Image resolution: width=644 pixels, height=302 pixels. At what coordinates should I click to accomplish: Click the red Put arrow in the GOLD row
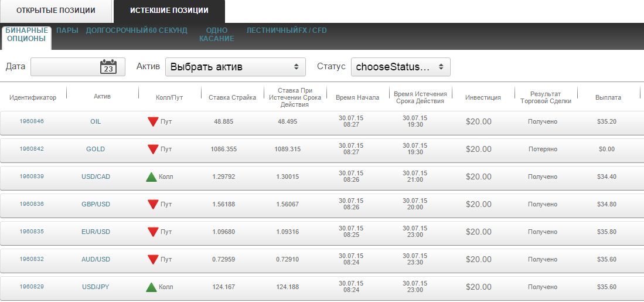point(153,149)
